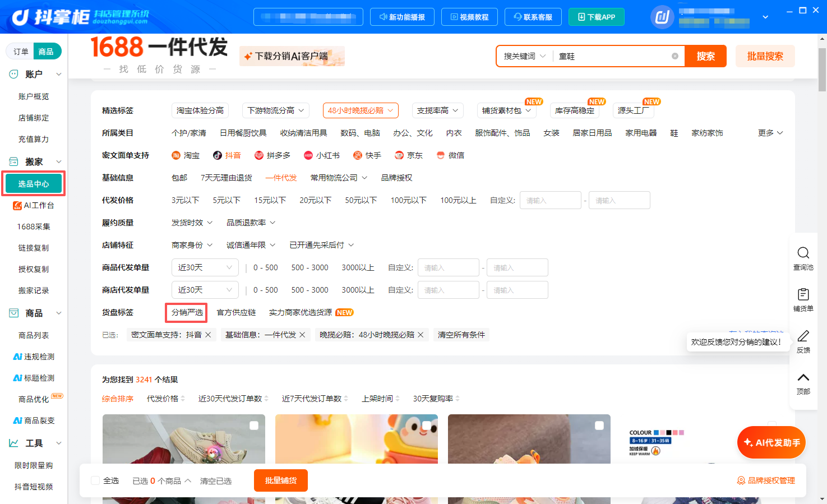Expand 更多 categories
The width and height of the screenshot is (827, 504).
click(770, 133)
